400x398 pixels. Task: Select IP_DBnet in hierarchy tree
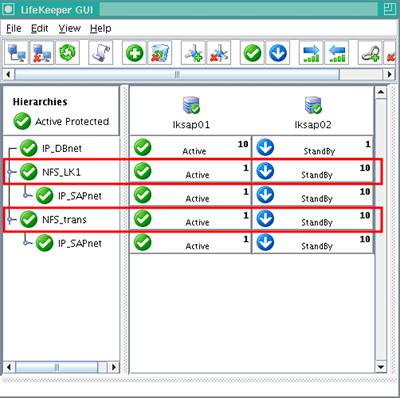62,148
